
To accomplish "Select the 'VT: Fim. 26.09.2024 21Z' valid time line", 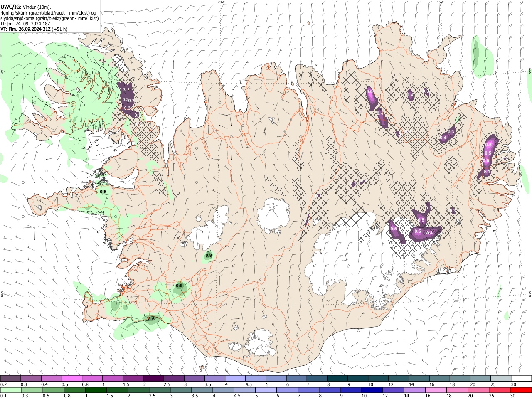I will point(26,29).
